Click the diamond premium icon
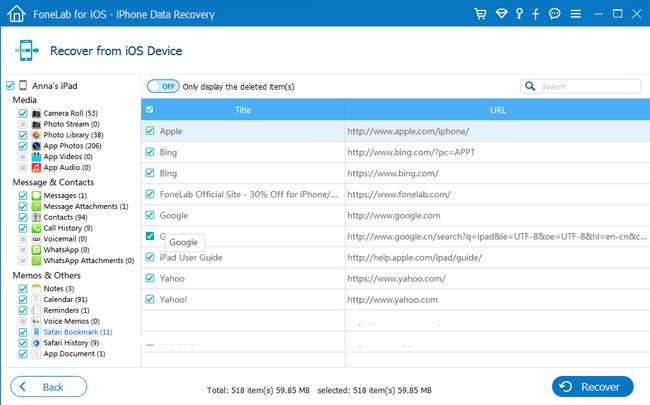Screen dimensions: 650x405 (x=502, y=14)
